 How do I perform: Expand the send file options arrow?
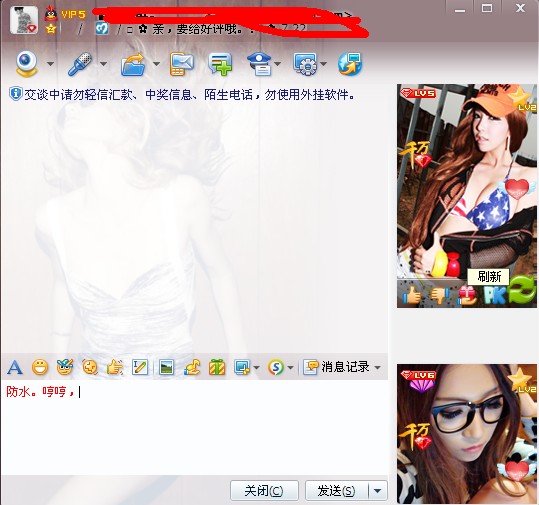156,64
